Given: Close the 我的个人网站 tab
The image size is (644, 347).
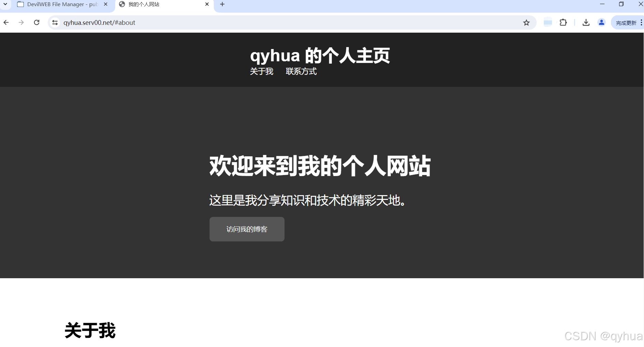Looking at the screenshot, I should click(207, 4).
